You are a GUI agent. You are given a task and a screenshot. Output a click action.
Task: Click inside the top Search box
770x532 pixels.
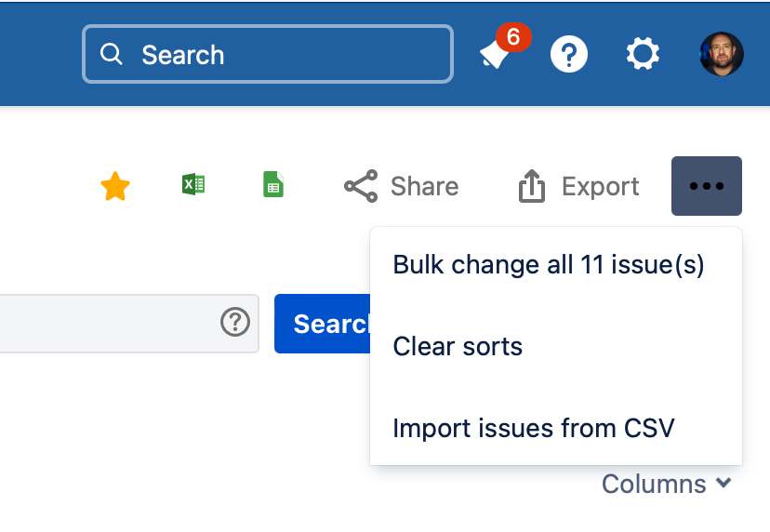click(268, 54)
